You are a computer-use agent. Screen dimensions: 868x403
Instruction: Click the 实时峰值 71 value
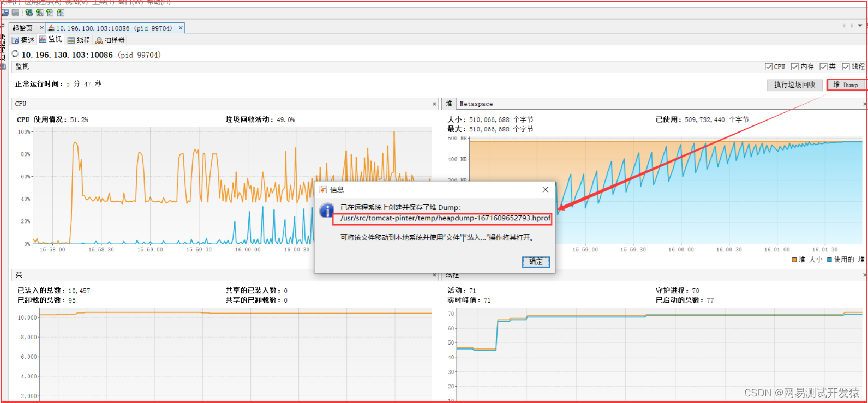click(487, 300)
